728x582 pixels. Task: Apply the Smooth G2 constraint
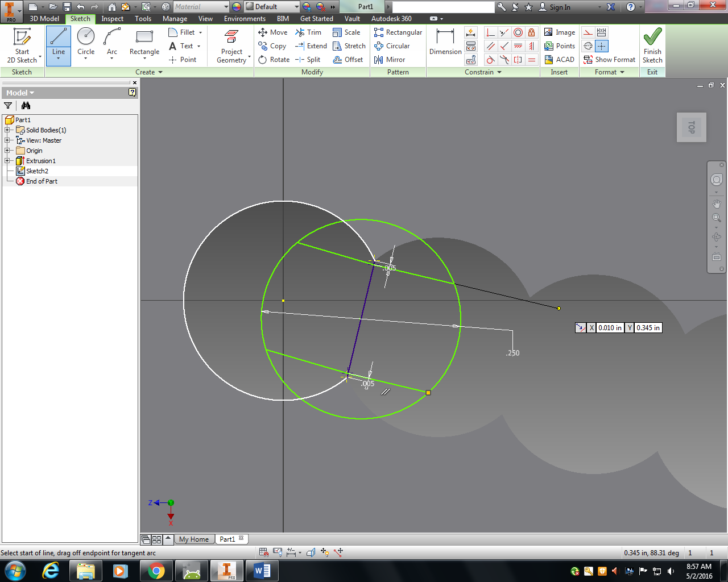point(504,60)
